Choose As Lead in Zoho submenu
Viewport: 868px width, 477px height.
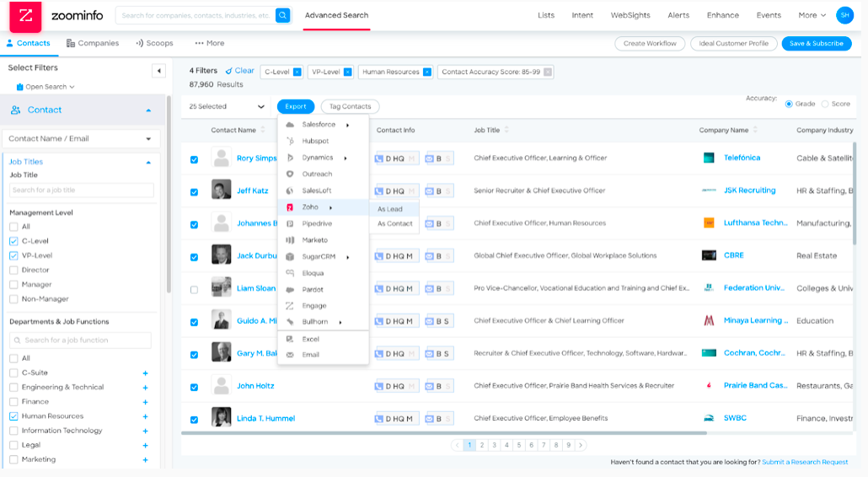394,209
